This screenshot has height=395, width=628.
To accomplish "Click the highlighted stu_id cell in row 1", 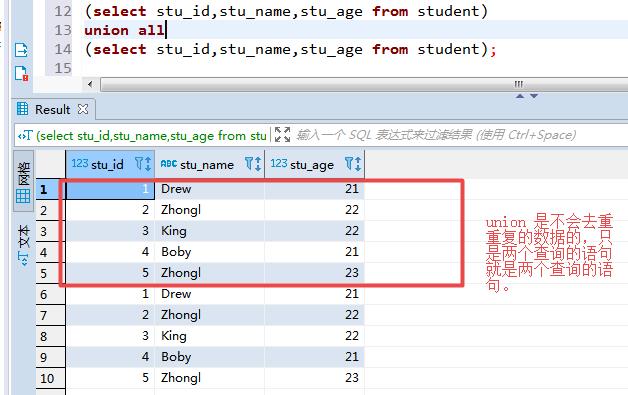I will (110, 189).
